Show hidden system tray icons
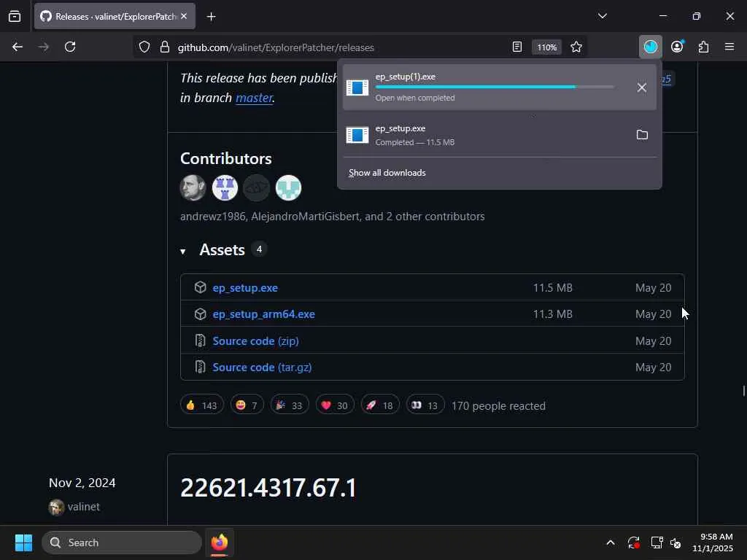This screenshot has width=747, height=560. coord(611,542)
